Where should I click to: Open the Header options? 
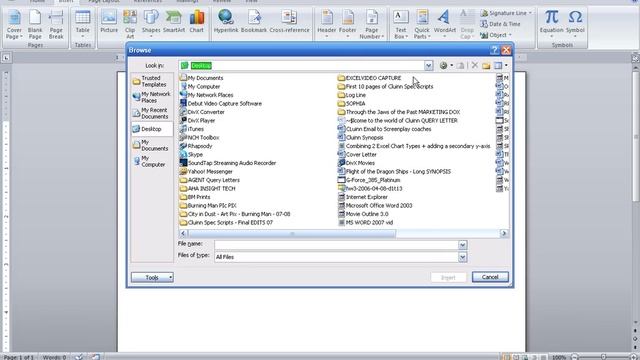click(x=327, y=24)
